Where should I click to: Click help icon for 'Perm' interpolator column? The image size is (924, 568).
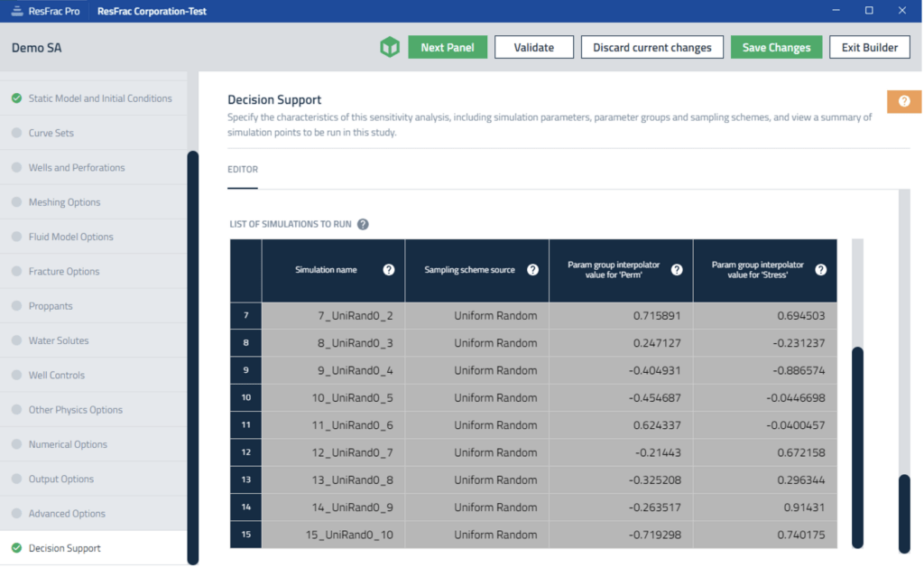(677, 270)
